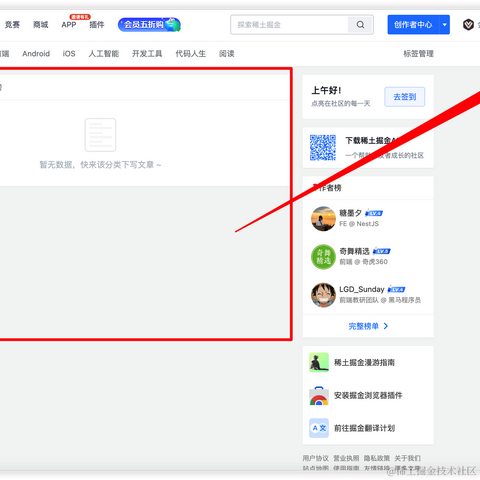The height and width of the screenshot is (480, 480).
Task: Open 前往掘金翻译计划 link
Action: click(364, 428)
